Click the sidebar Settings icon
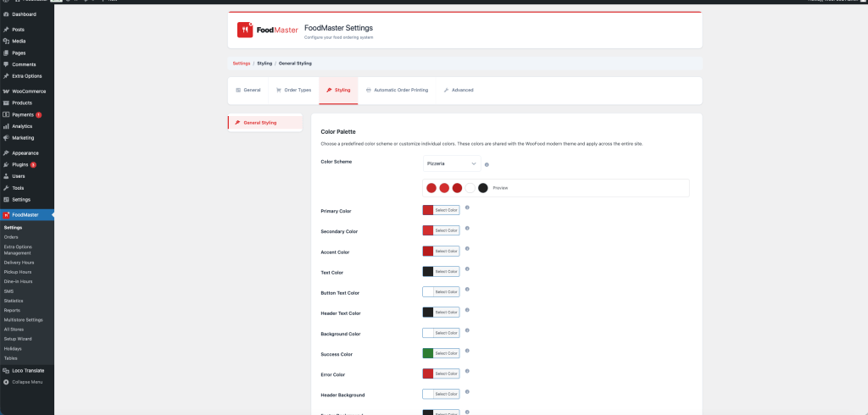Screen dimensions: 868x415 (6, 200)
